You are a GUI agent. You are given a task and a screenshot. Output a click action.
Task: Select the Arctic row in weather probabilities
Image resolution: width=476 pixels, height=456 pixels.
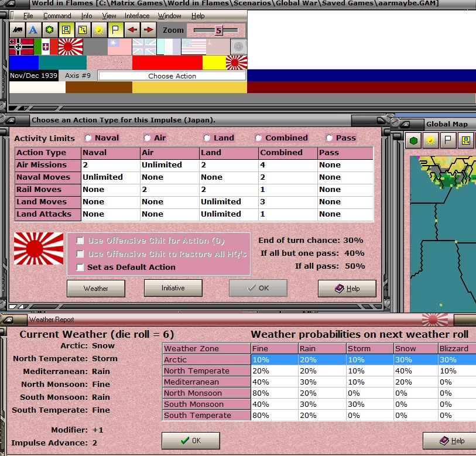click(x=319, y=360)
